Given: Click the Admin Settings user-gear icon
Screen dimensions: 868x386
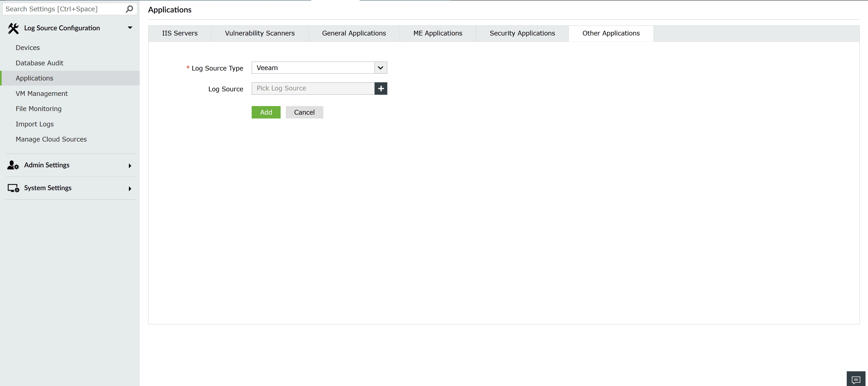Looking at the screenshot, I should (13, 165).
